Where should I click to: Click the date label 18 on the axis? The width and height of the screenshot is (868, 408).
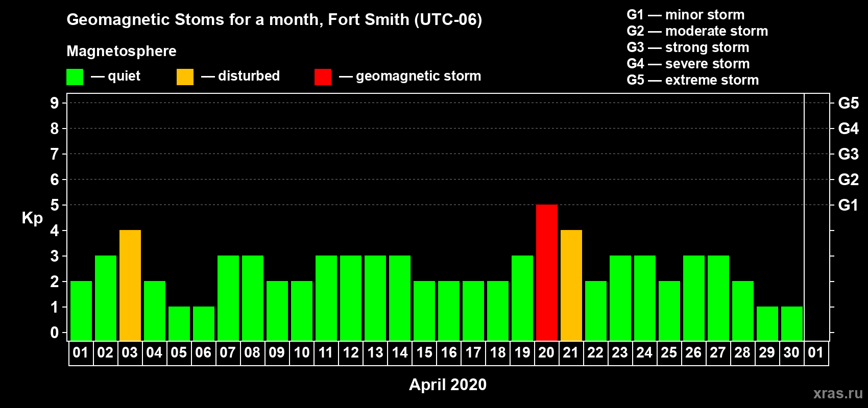(x=498, y=353)
